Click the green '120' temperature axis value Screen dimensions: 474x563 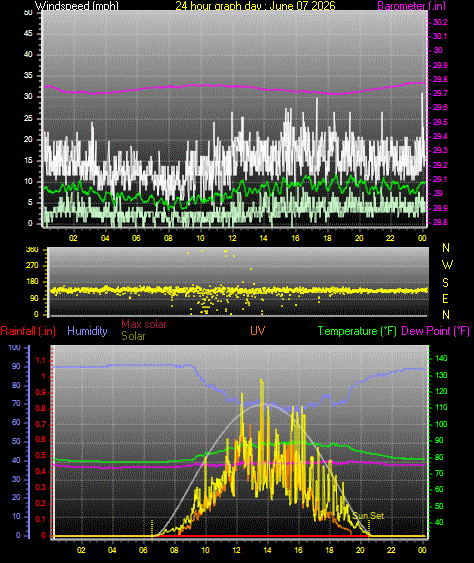coord(441,391)
